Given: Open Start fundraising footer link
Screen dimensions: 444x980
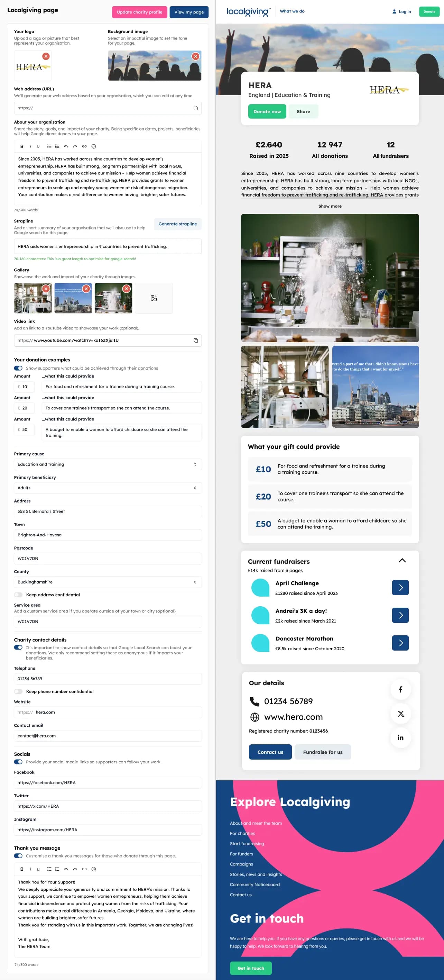Looking at the screenshot, I should (247, 844).
